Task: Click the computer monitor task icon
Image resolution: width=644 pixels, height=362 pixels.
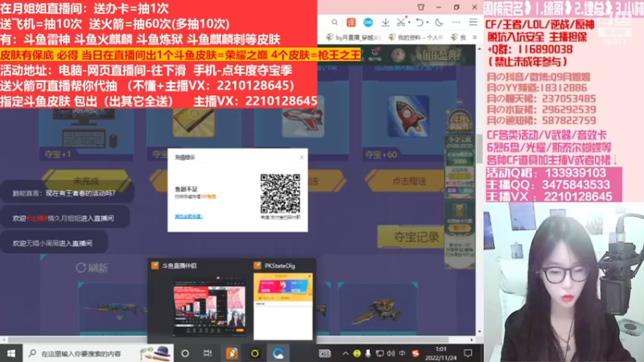Action: click(85, 128)
